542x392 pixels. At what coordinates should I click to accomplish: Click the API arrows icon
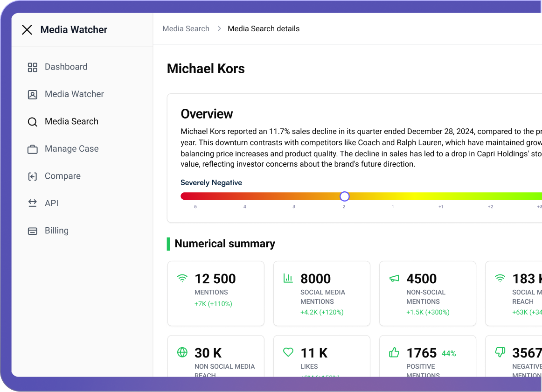[x=33, y=203]
